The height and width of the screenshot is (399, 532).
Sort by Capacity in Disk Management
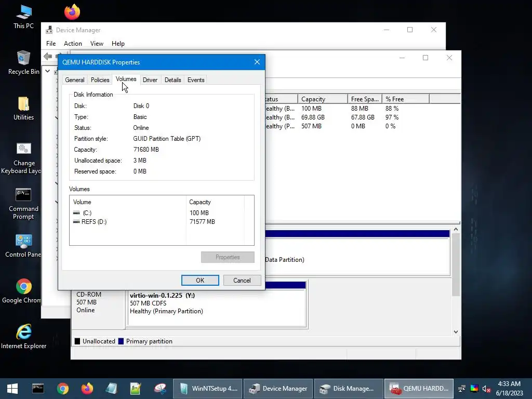[322, 99]
